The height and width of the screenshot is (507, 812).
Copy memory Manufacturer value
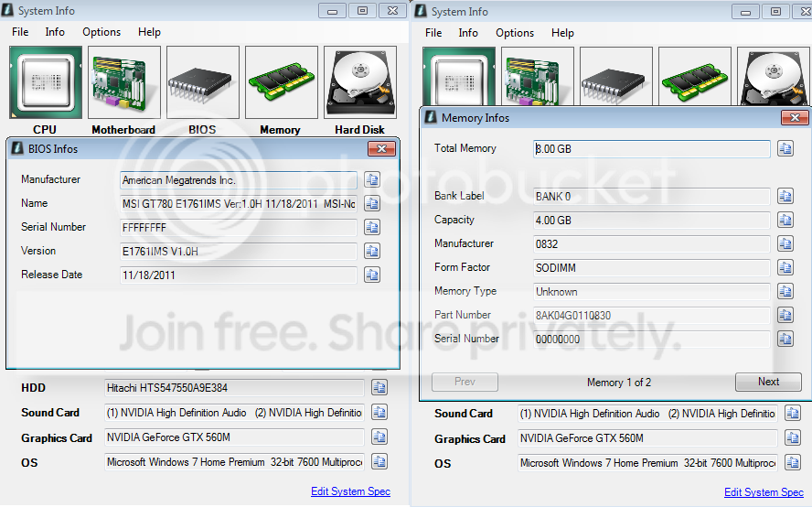(785, 244)
